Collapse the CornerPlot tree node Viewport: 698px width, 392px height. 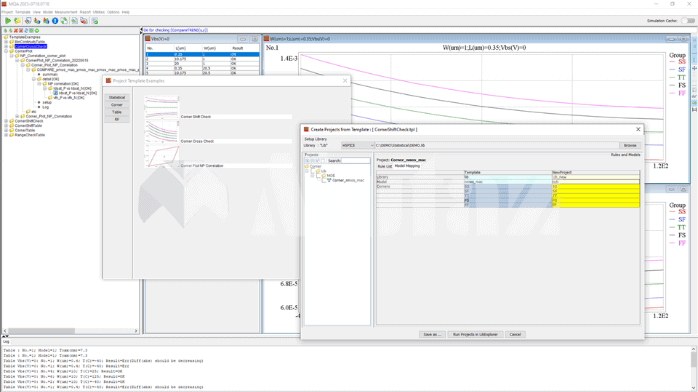tap(6, 51)
